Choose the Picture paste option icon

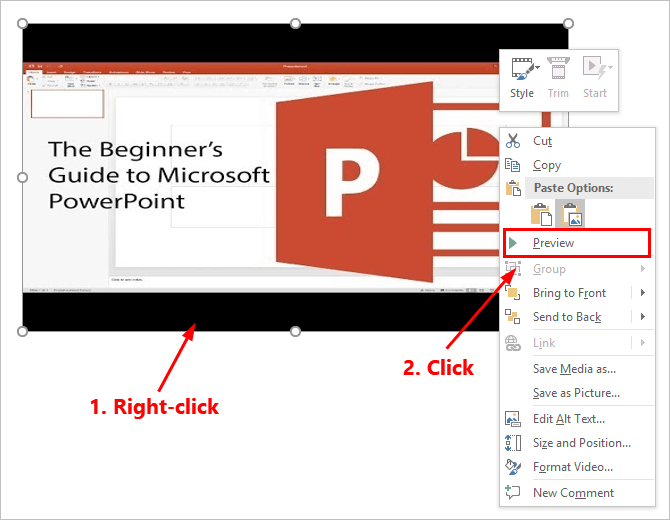[x=570, y=213]
